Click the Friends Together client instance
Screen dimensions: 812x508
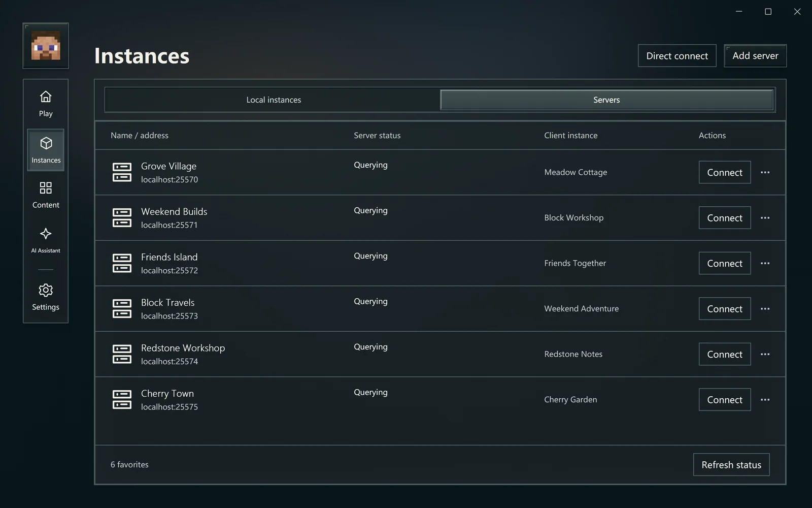tap(575, 263)
